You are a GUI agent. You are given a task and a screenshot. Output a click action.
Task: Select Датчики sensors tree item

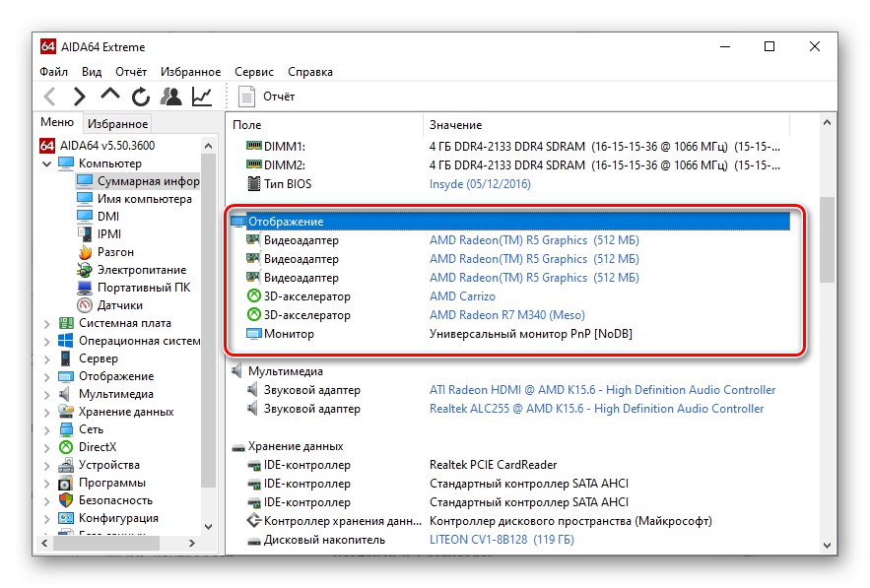point(110,305)
